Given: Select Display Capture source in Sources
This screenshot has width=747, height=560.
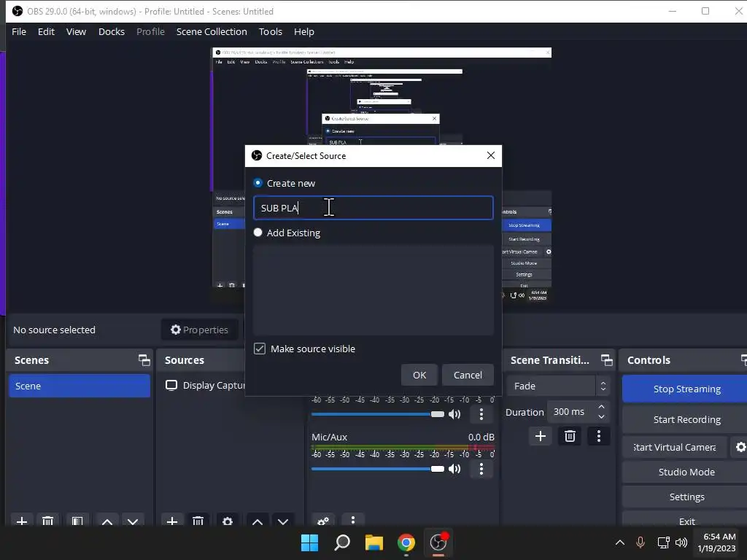Looking at the screenshot, I should click(x=205, y=385).
